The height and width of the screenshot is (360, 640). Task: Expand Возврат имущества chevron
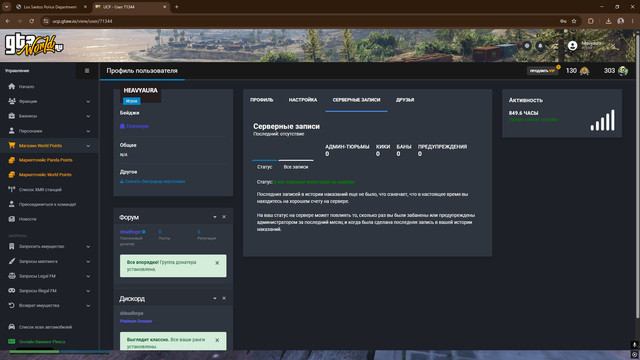(x=88, y=306)
